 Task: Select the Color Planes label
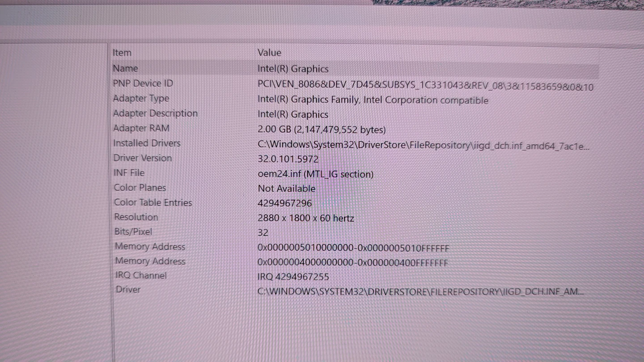[x=140, y=187]
